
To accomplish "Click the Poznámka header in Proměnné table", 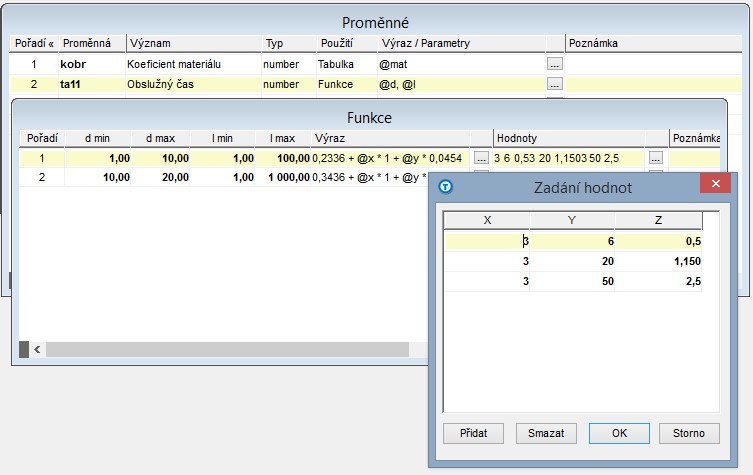I will coord(654,43).
